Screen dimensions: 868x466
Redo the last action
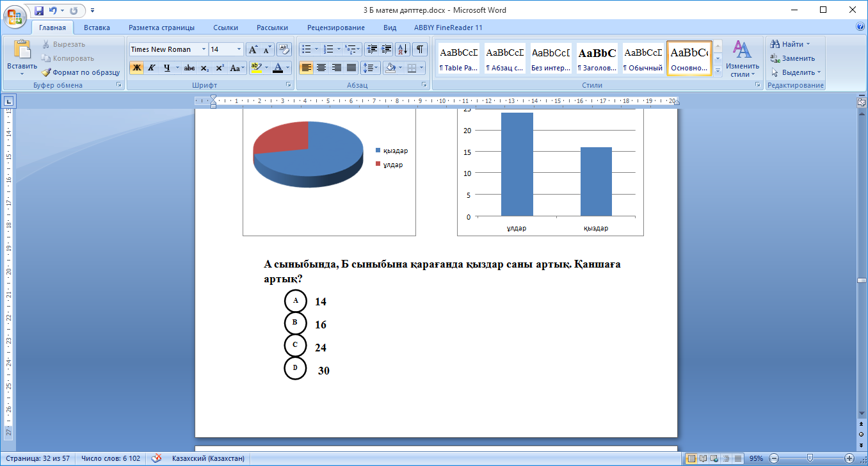coord(74,11)
